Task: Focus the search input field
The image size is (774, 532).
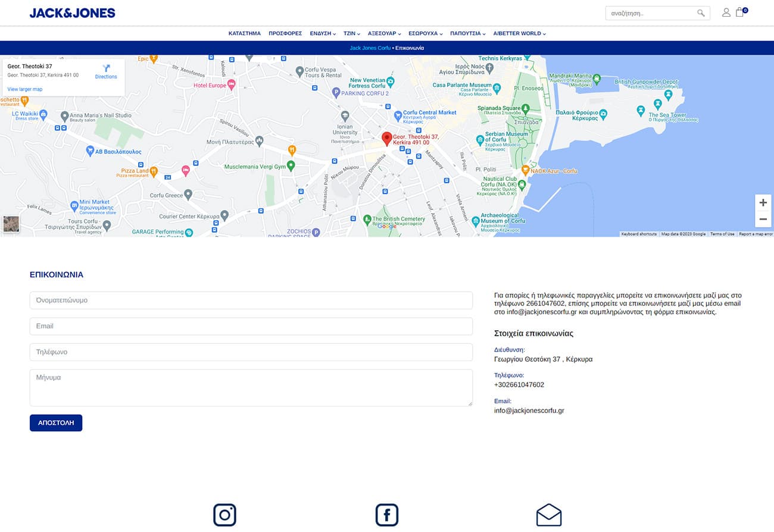Action: click(651, 13)
